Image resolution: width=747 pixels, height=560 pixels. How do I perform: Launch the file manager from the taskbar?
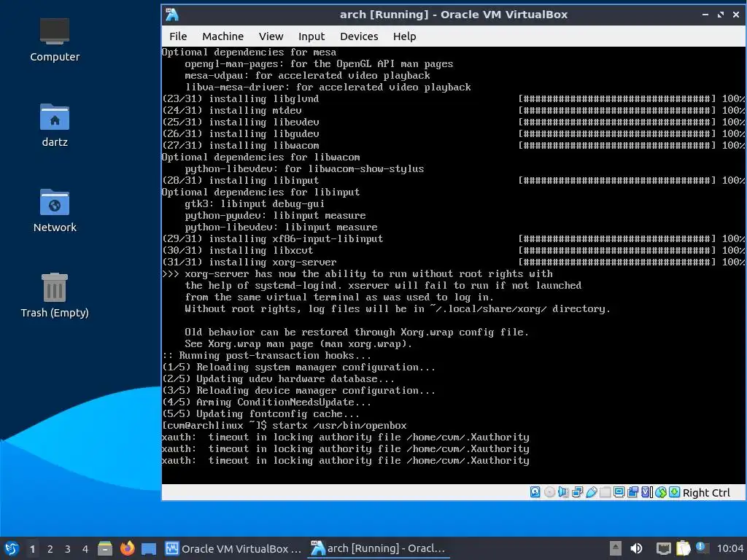105,548
